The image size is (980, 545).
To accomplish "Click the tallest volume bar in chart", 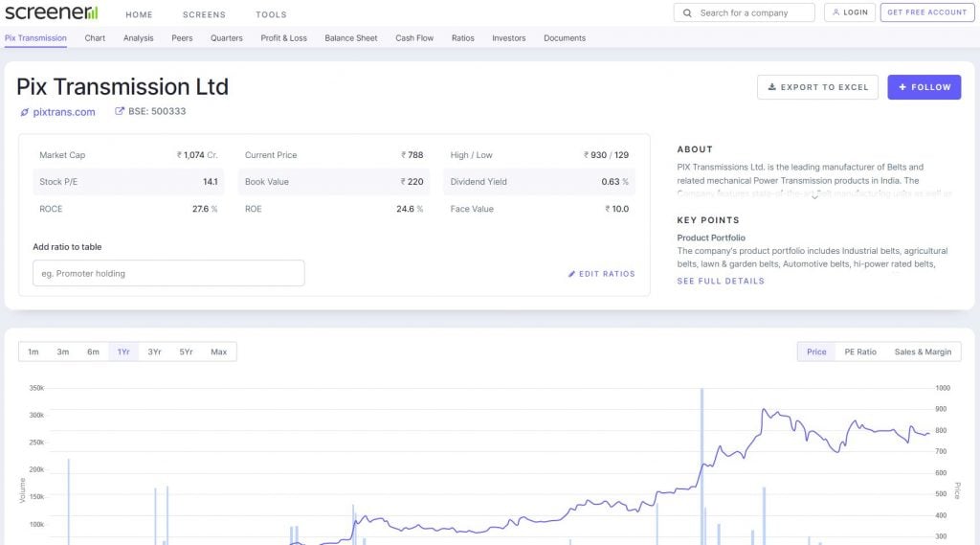I will [702, 466].
